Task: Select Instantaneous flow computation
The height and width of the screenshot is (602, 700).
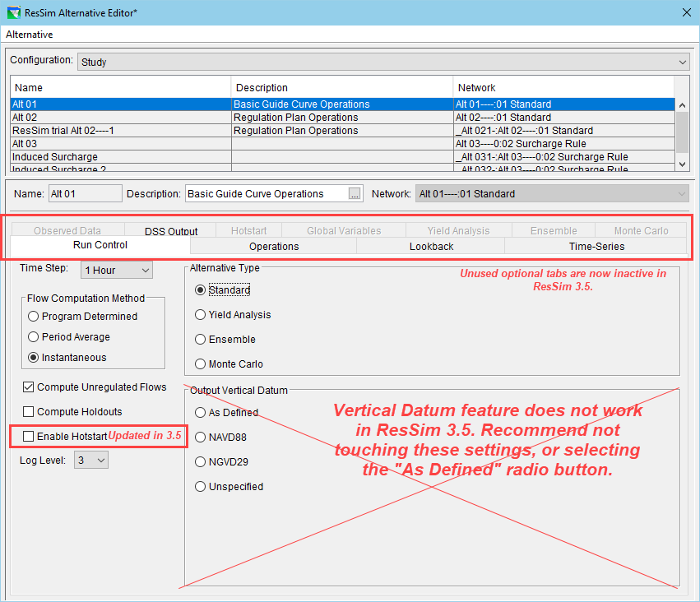Action: 67,358
